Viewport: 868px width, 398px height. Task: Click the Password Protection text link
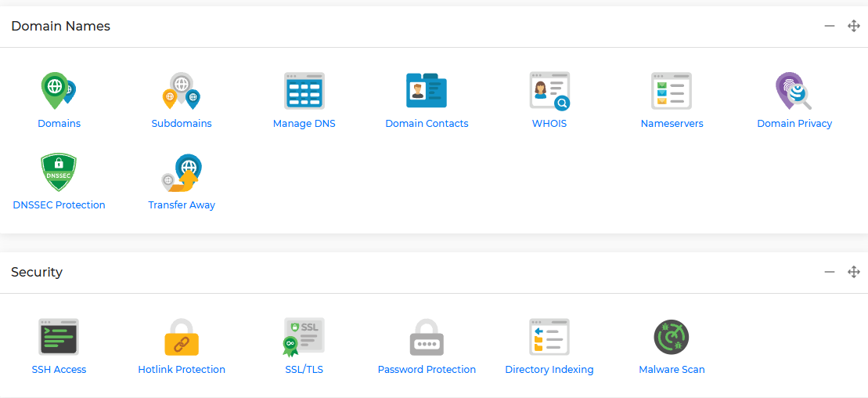pyautogui.click(x=427, y=370)
